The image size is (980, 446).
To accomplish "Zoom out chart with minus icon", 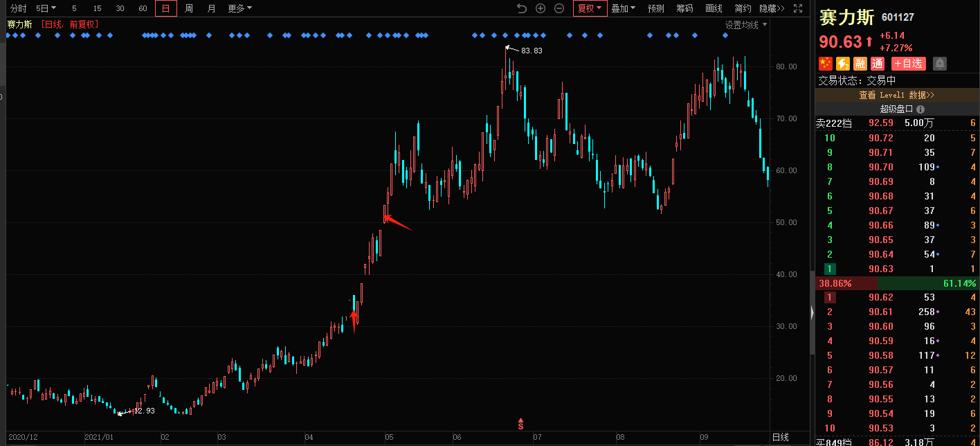I will pos(559,8).
